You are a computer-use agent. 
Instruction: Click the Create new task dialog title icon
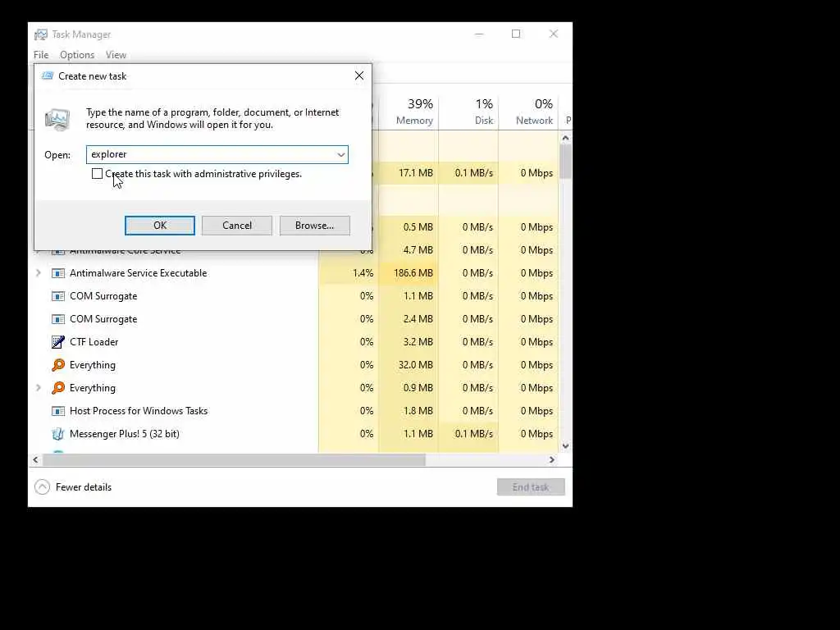[x=48, y=76]
